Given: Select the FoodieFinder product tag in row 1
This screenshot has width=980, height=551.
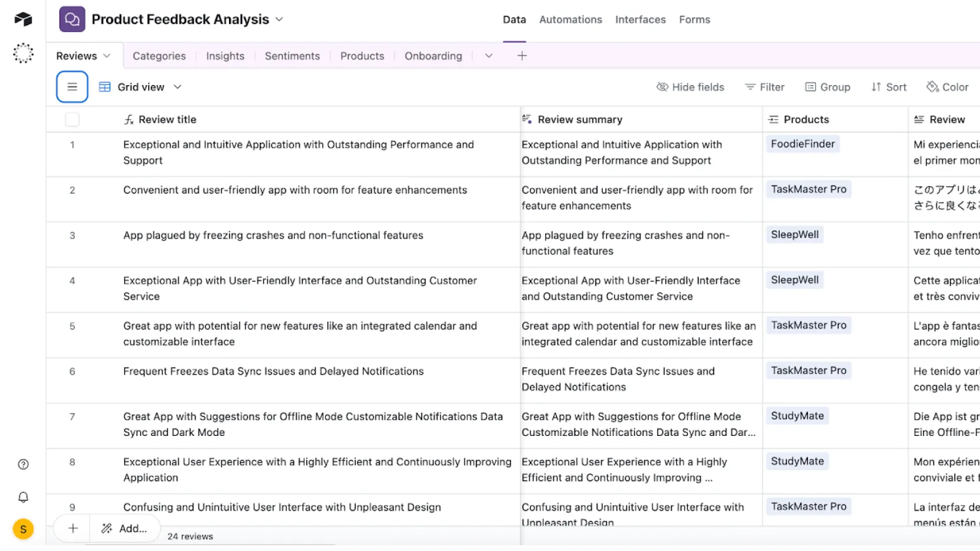Looking at the screenshot, I should point(803,144).
